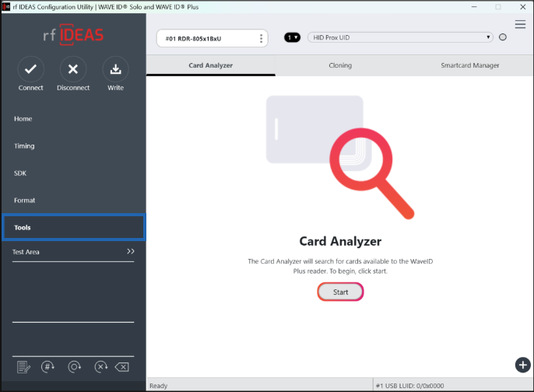Screen dimensions: 534x392
Task: Click the #1 USB LUID status text
Action: [x=409, y=386]
